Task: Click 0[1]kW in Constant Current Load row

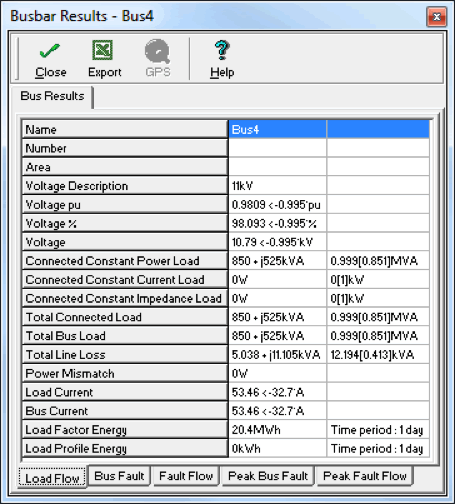Action: [x=378, y=279]
